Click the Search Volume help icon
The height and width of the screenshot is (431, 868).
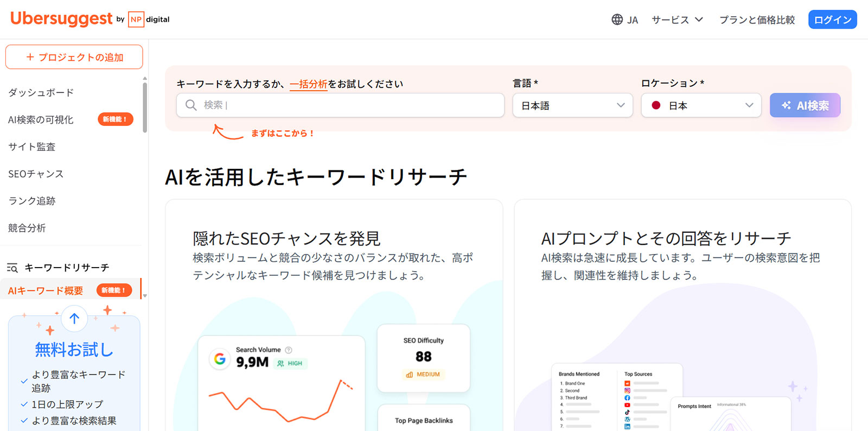tap(289, 350)
